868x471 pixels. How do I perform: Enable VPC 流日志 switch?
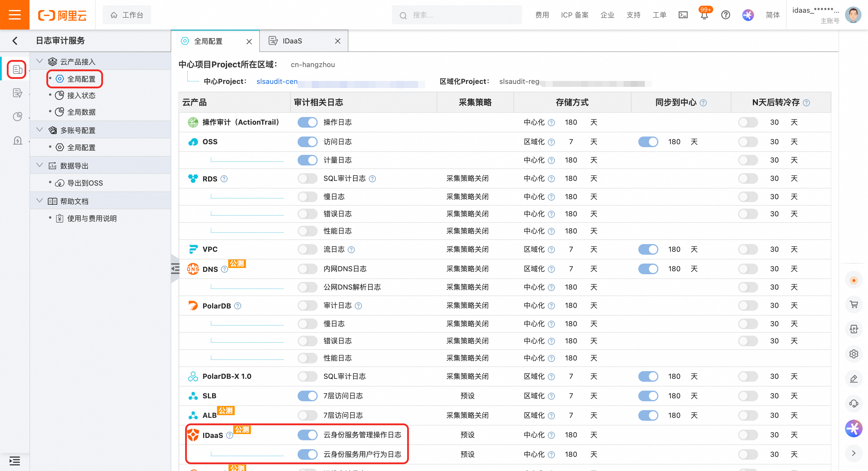(x=307, y=249)
